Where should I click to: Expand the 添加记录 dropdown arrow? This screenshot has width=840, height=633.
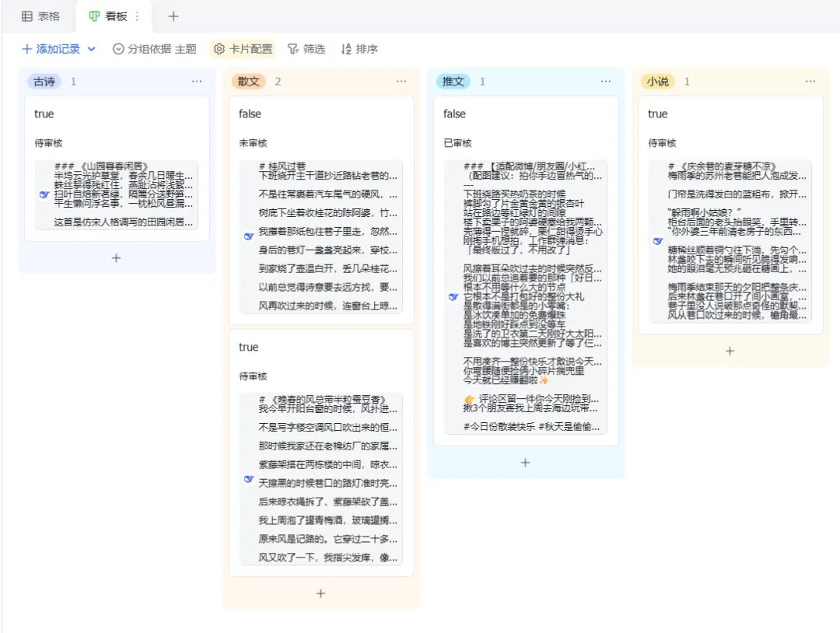pyautogui.click(x=92, y=49)
